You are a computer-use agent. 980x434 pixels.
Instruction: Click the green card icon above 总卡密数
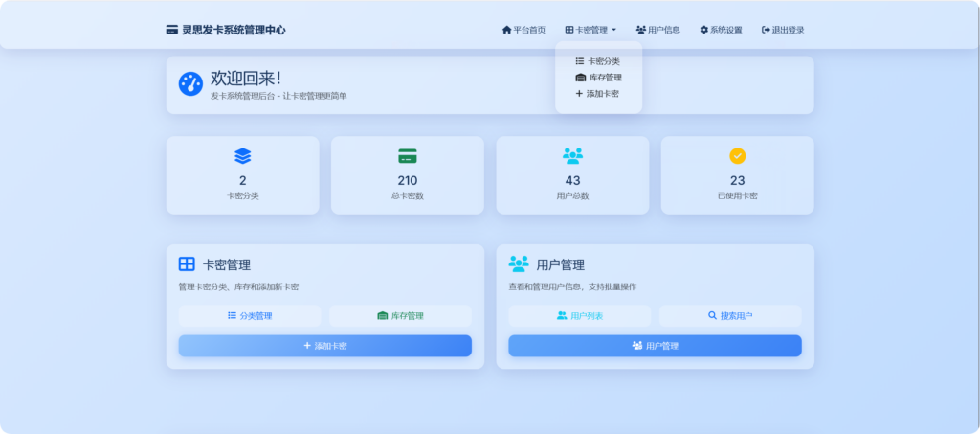coord(408,155)
